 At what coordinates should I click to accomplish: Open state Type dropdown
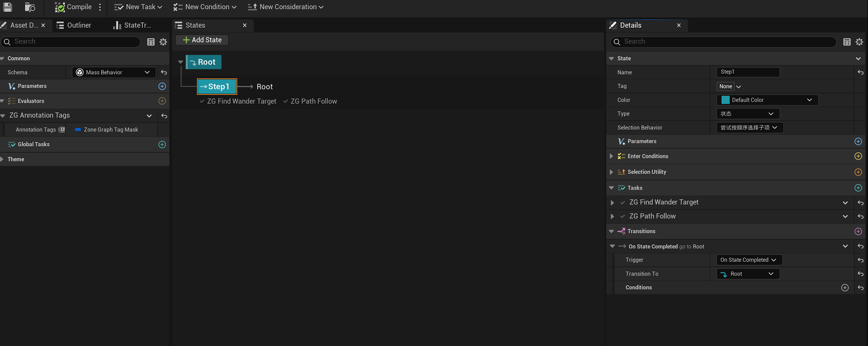(747, 114)
